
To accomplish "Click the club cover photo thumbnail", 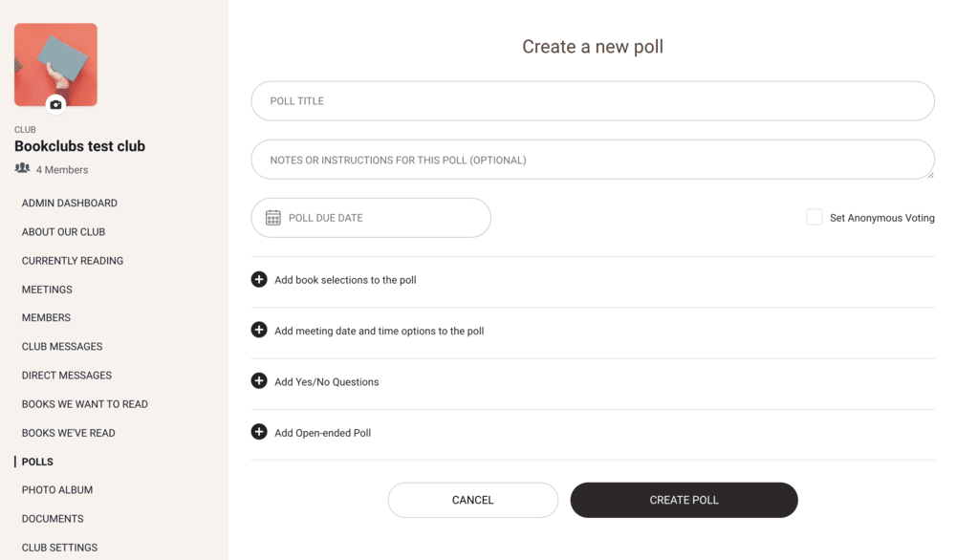I will point(55,59).
